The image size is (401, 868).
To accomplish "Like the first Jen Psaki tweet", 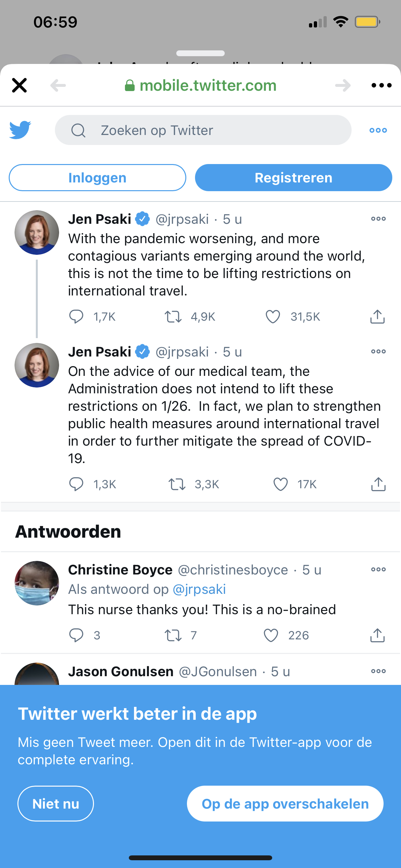I will pos(272,317).
